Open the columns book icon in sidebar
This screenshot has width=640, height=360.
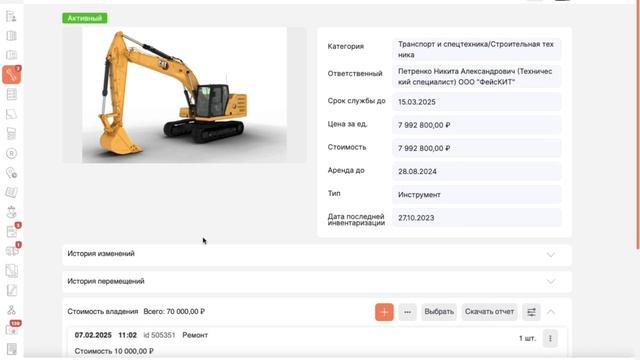tap(11, 36)
